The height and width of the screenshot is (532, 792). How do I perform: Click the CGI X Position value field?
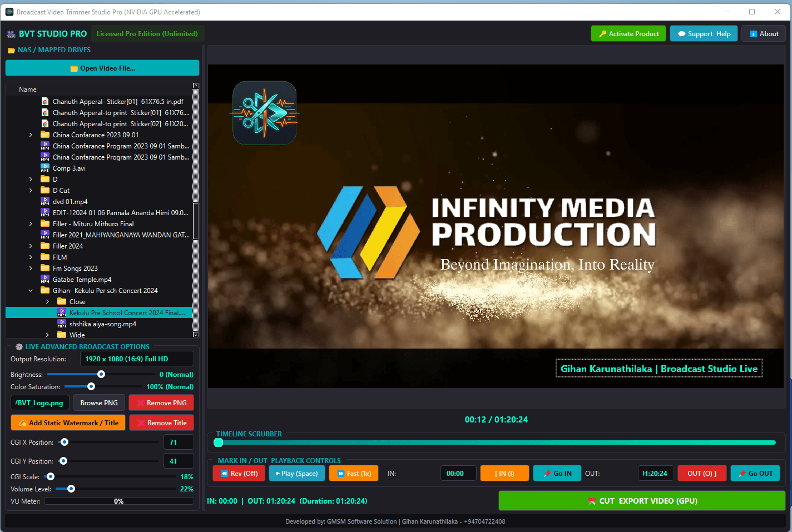[x=179, y=442]
